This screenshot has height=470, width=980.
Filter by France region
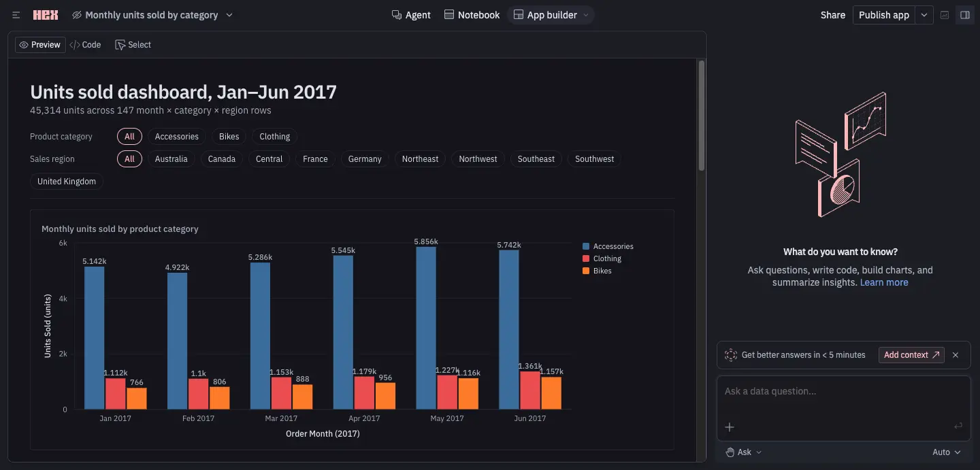tap(315, 159)
